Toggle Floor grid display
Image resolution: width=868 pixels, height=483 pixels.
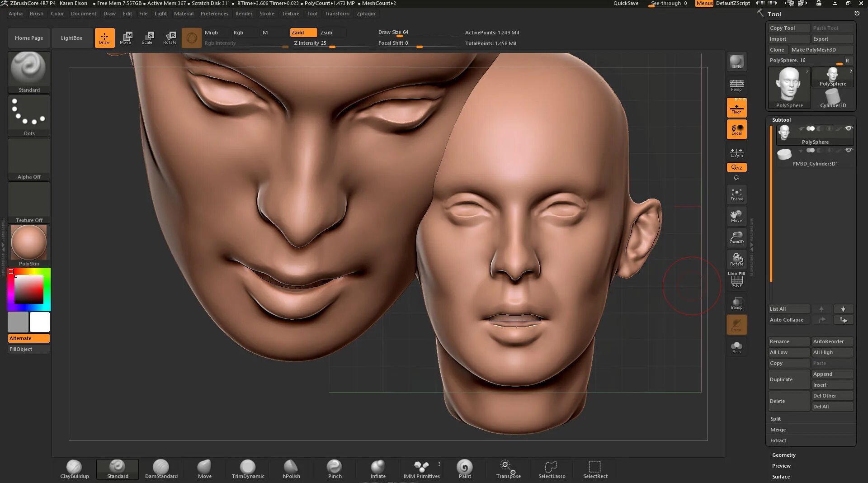[x=736, y=108]
